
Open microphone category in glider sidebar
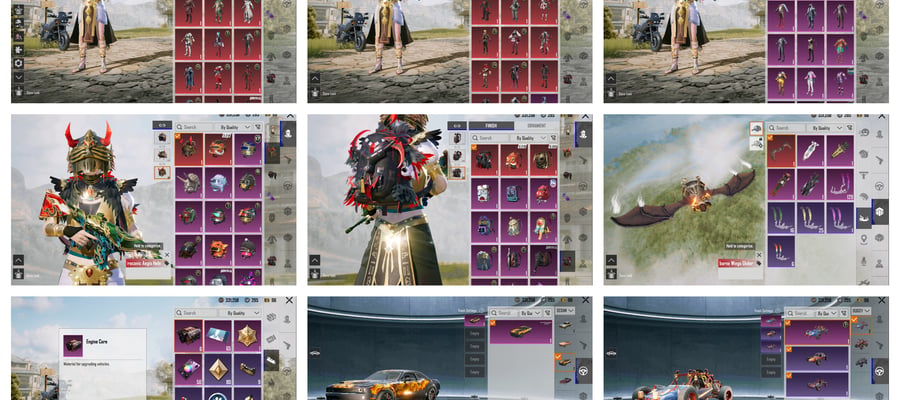click(864, 261)
